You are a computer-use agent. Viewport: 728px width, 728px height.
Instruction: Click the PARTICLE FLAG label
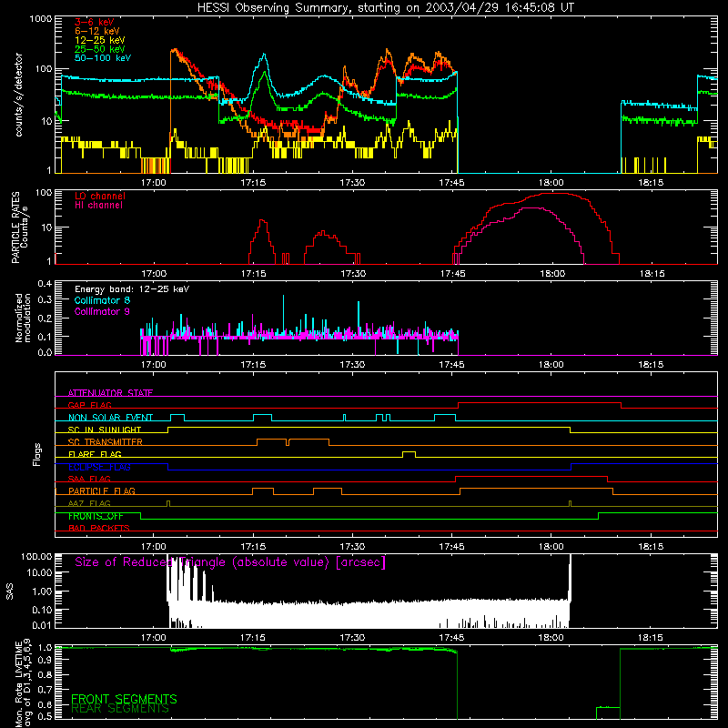(102, 490)
